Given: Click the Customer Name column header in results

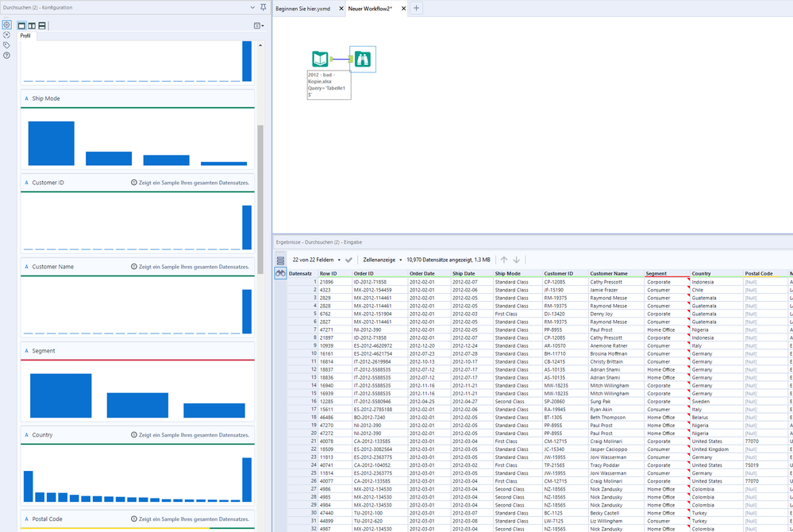Looking at the screenshot, I should 616,274.
